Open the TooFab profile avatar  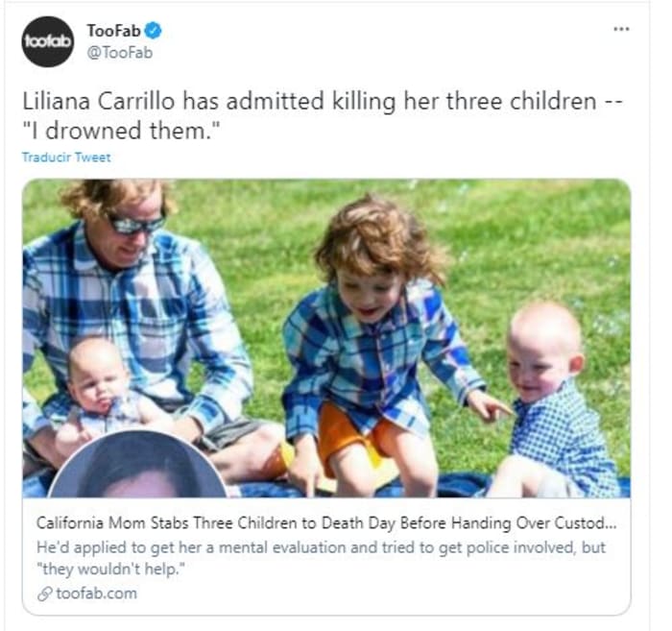click(48, 41)
